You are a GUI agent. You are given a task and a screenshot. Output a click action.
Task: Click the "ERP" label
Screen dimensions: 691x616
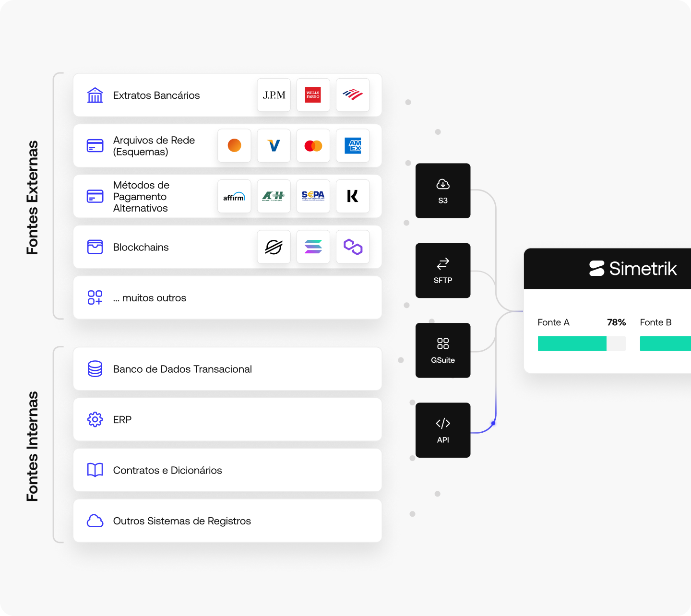click(x=122, y=420)
